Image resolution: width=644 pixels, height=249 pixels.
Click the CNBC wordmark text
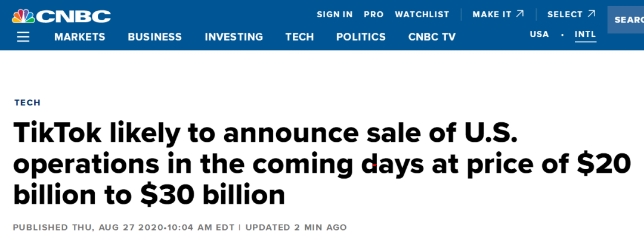73,17
